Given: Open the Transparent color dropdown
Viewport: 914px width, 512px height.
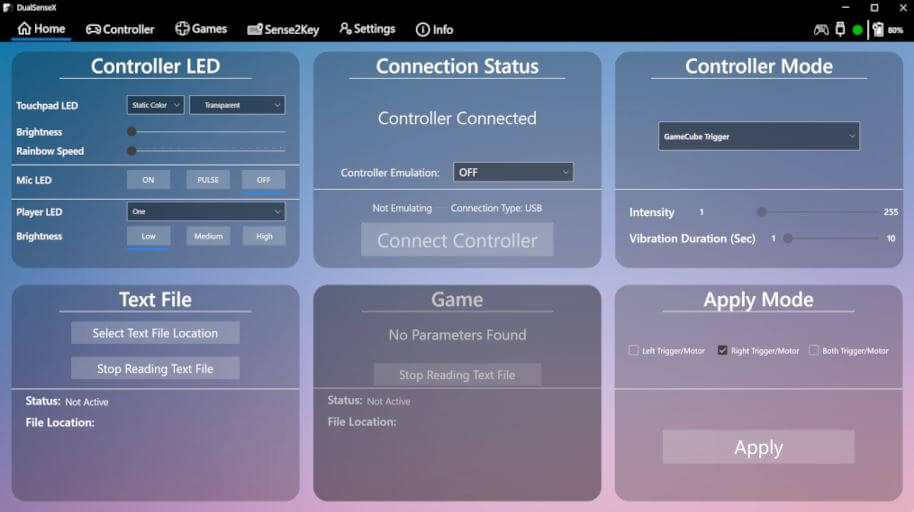Looking at the screenshot, I should [237, 105].
